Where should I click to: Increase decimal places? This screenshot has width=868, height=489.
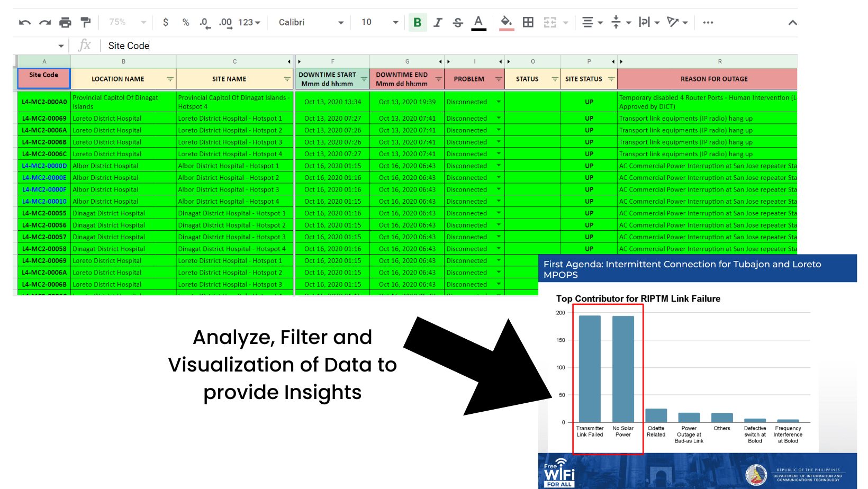point(226,23)
